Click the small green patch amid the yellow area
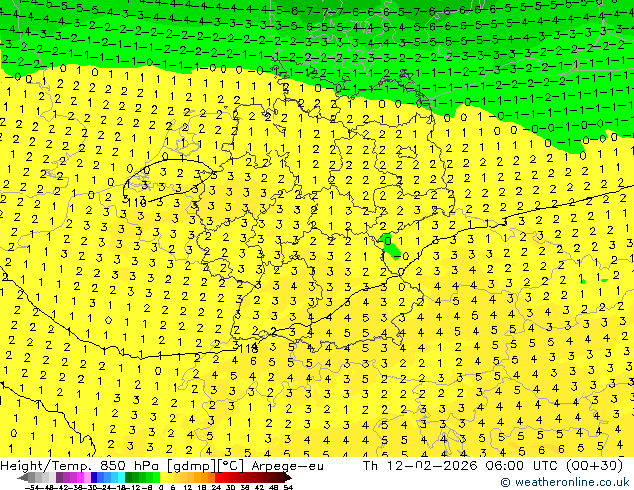 tap(390, 245)
